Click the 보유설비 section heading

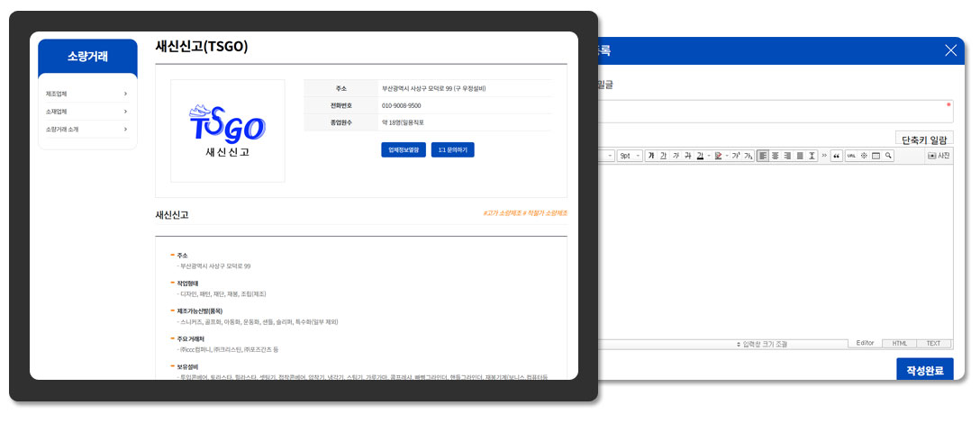click(x=186, y=366)
